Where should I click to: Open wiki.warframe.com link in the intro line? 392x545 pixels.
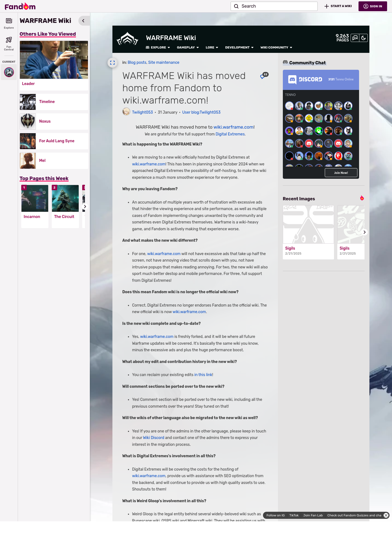pyautogui.click(x=234, y=127)
